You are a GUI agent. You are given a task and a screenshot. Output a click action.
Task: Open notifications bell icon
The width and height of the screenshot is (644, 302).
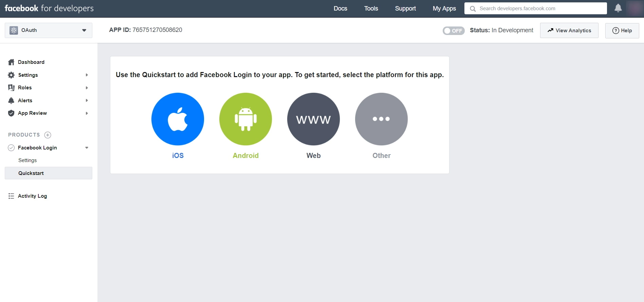[618, 8]
